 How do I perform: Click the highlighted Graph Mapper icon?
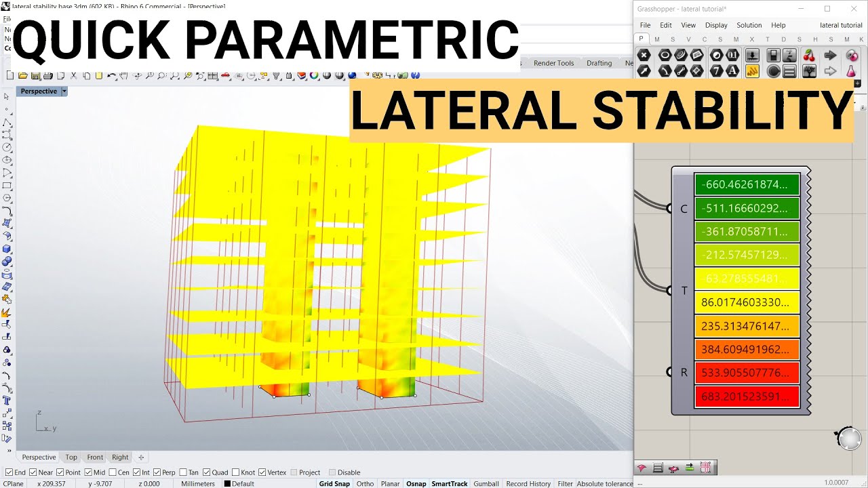752,70
